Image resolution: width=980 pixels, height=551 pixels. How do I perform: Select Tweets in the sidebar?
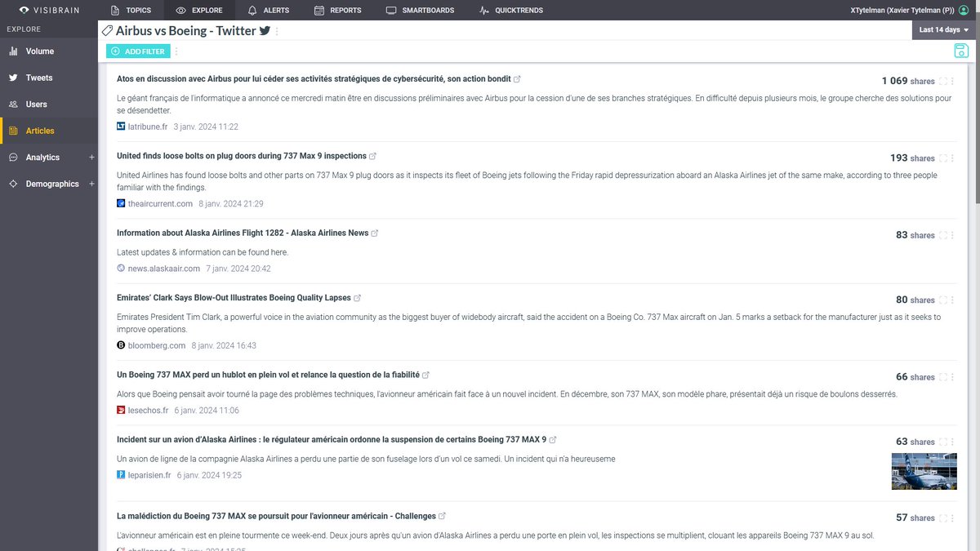coord(48,78)
